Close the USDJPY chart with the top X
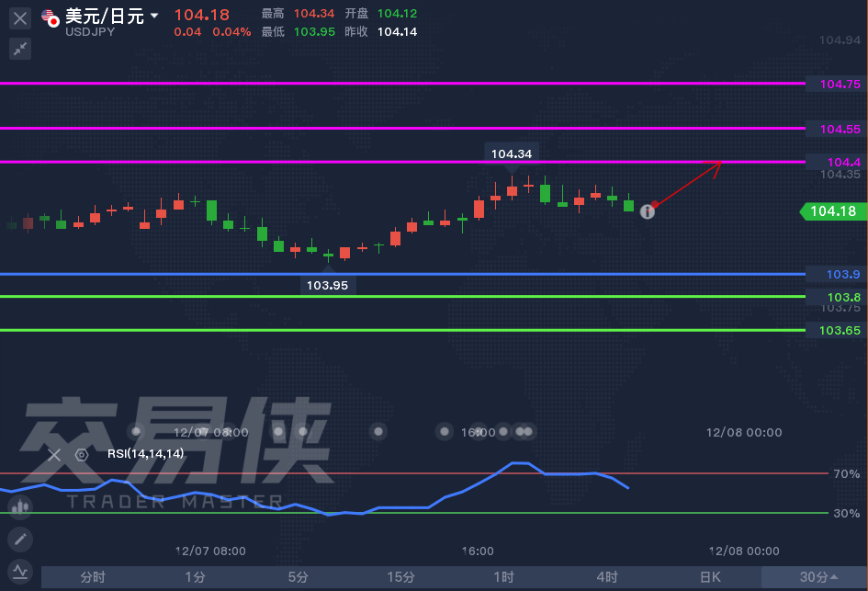This screenshot has width=868, height=591. tap(20, 18)
